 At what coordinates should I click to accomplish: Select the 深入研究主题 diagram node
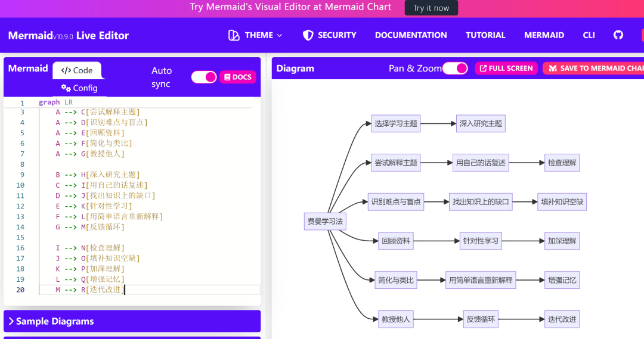[x=481, y=123]
